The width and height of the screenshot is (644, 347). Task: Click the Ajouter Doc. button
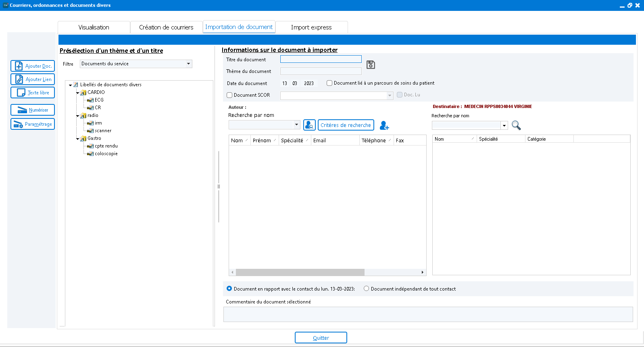coord(33,66)
